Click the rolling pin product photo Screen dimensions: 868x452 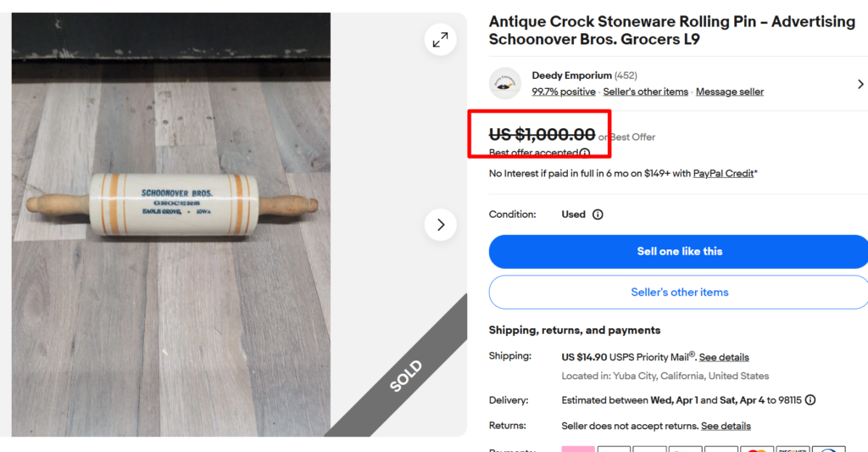171,205
